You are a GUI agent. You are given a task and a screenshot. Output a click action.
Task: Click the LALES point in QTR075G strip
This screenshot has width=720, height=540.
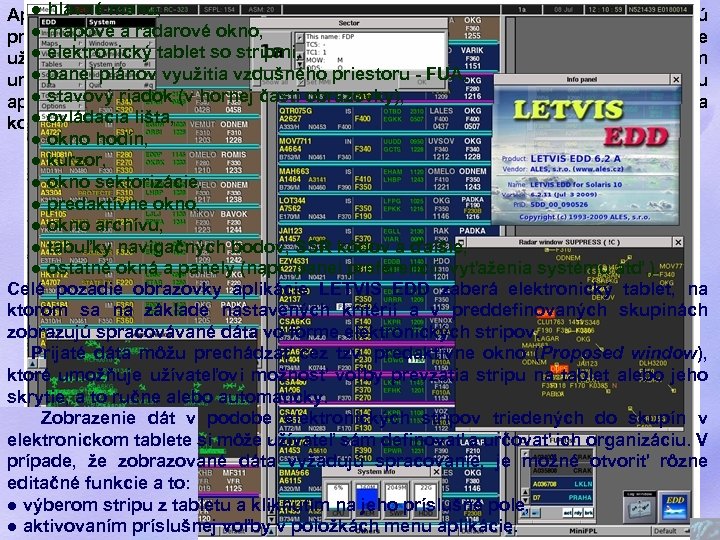point(441,111)
